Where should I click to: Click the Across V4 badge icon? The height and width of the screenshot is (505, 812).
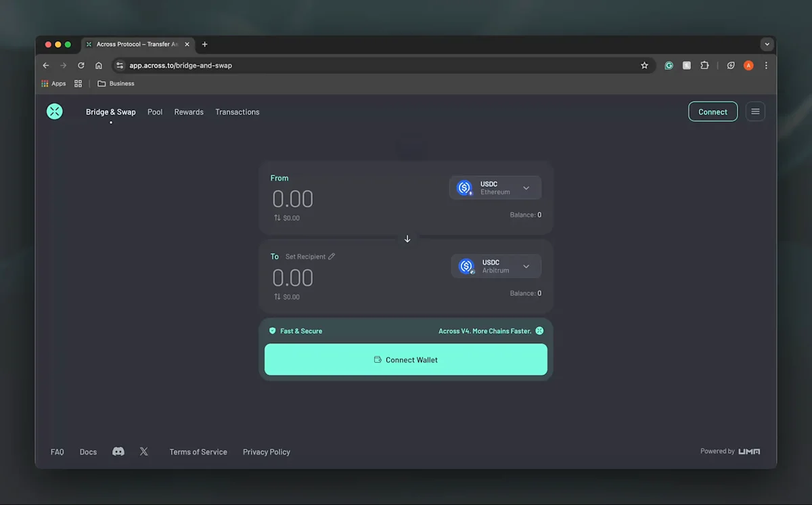click(x=539, y=331)
